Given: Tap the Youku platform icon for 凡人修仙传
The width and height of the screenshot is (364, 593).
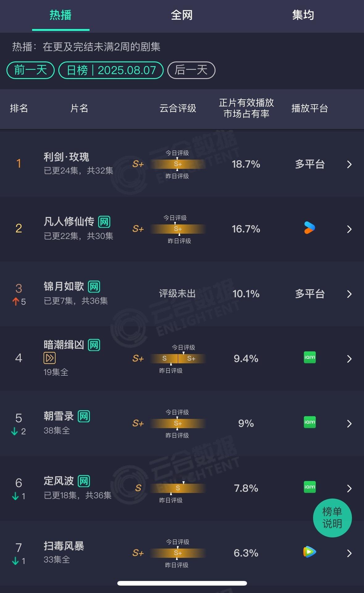Looking at the screenshot, I should (x=309, y=228).
